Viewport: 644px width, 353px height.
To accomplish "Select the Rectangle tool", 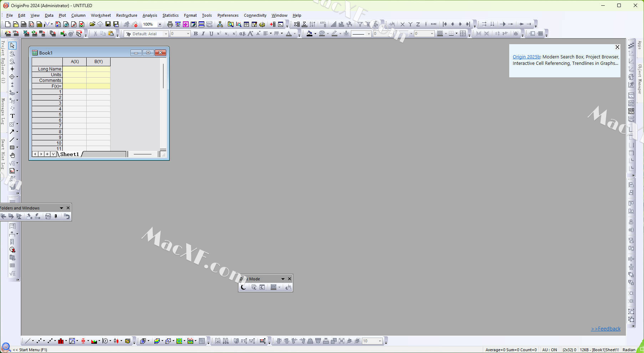I will click(12, 147).
